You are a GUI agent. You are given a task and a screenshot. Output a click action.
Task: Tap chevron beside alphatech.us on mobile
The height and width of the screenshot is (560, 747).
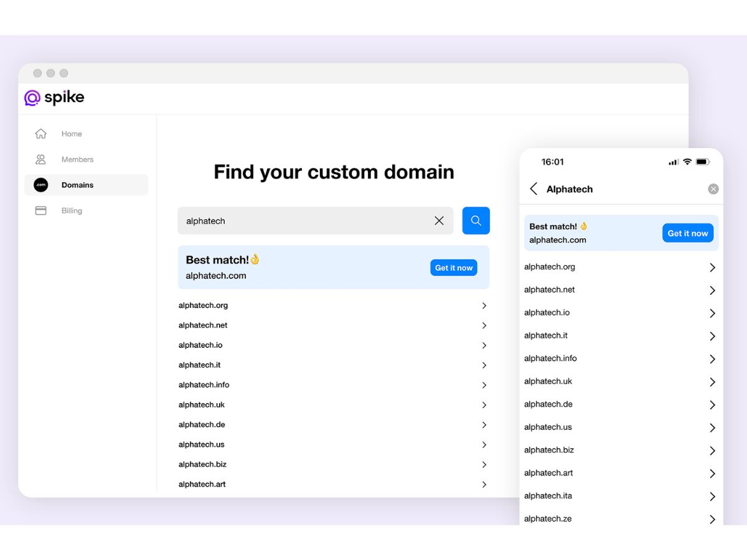point(713,428)
